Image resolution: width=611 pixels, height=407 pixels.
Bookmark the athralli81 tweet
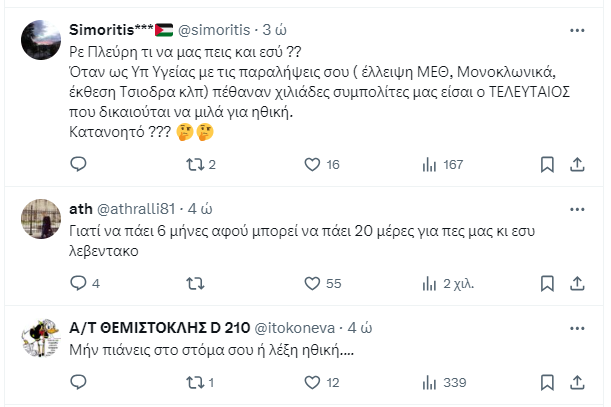tap(546, 283)
